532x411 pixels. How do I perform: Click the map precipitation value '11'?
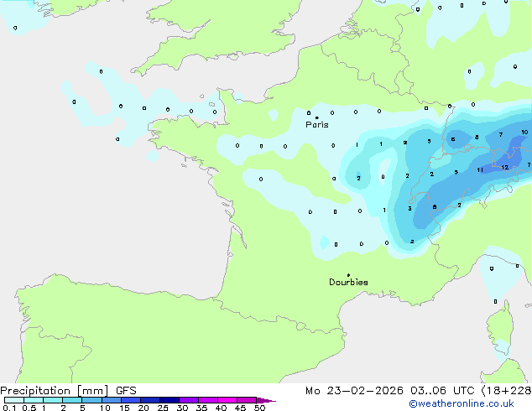point(480,170)
